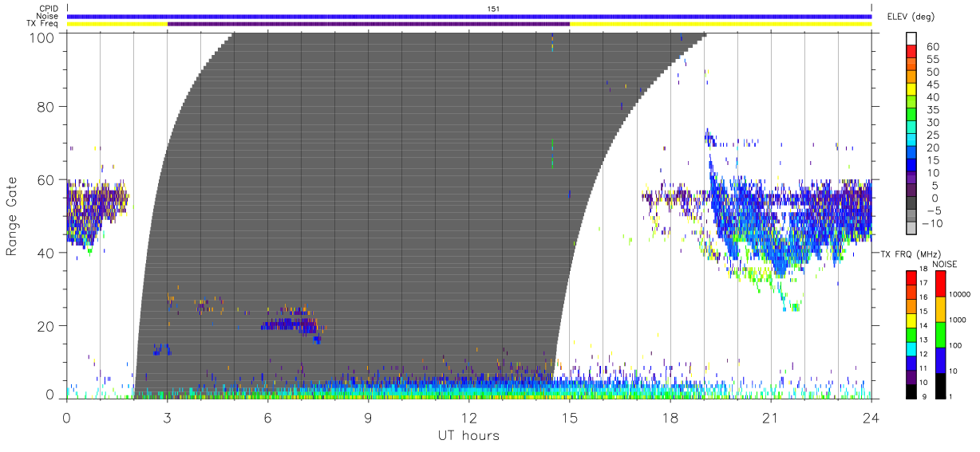Click the black bottom segment of the TX FRQ colorbar
The image size is (980, 452).
pyautogui.click(x=911, y=391)
